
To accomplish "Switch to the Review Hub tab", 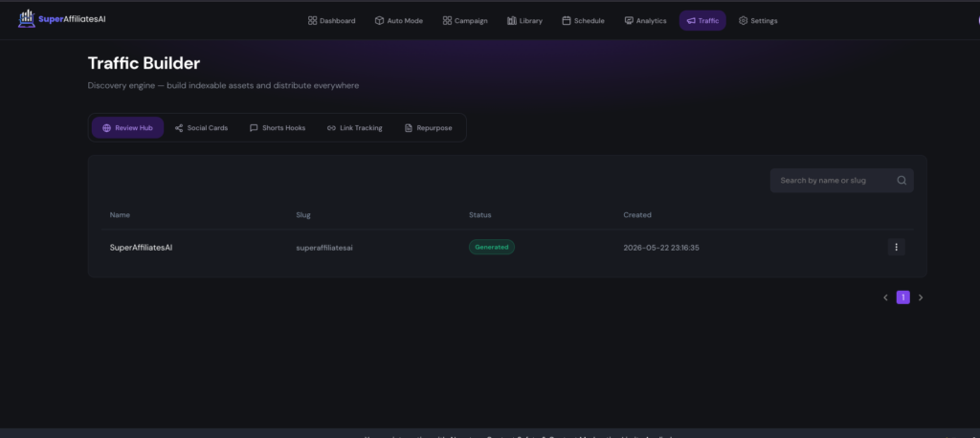I will click(x=127, y=127).
